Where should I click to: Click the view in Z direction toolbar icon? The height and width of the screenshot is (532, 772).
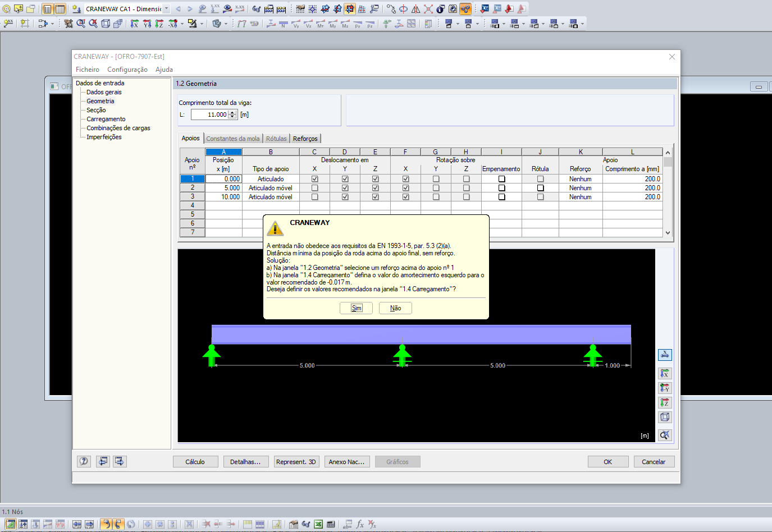pos(159,24)
